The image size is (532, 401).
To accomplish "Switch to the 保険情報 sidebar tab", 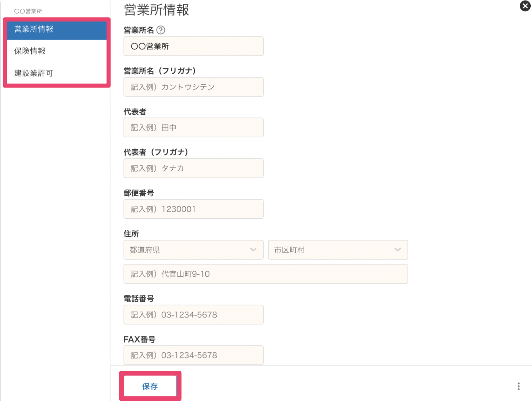I will tap(57, 51).
